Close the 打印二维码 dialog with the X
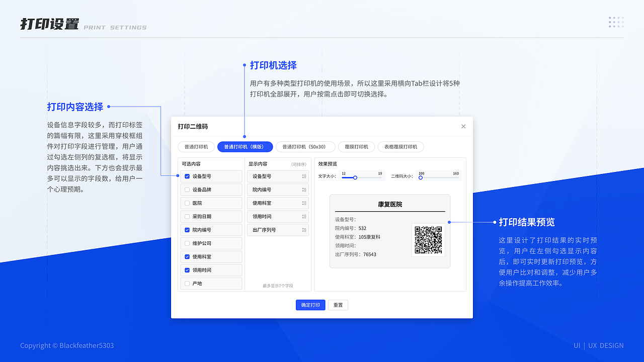This screenshot has height=362, width=644. coord(463,126)
